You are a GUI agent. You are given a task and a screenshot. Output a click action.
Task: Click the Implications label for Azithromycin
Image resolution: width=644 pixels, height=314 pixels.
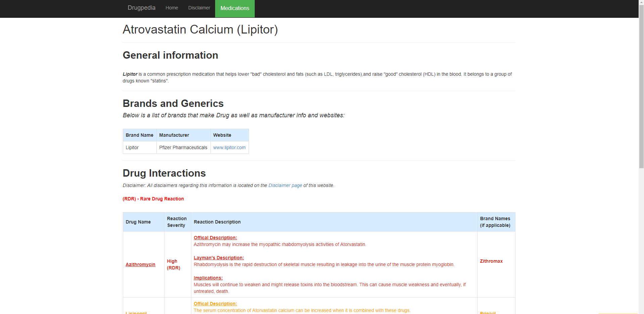point(208,278)
